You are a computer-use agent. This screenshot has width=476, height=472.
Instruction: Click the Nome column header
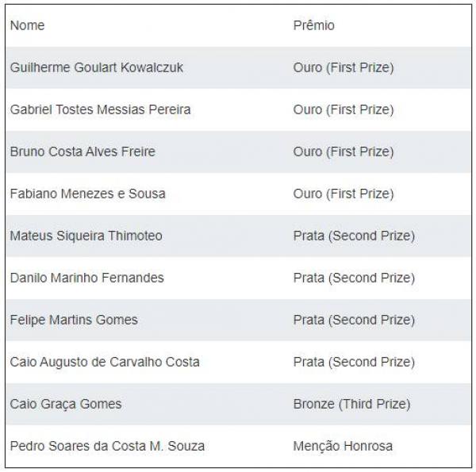click(x=27, y=25)
